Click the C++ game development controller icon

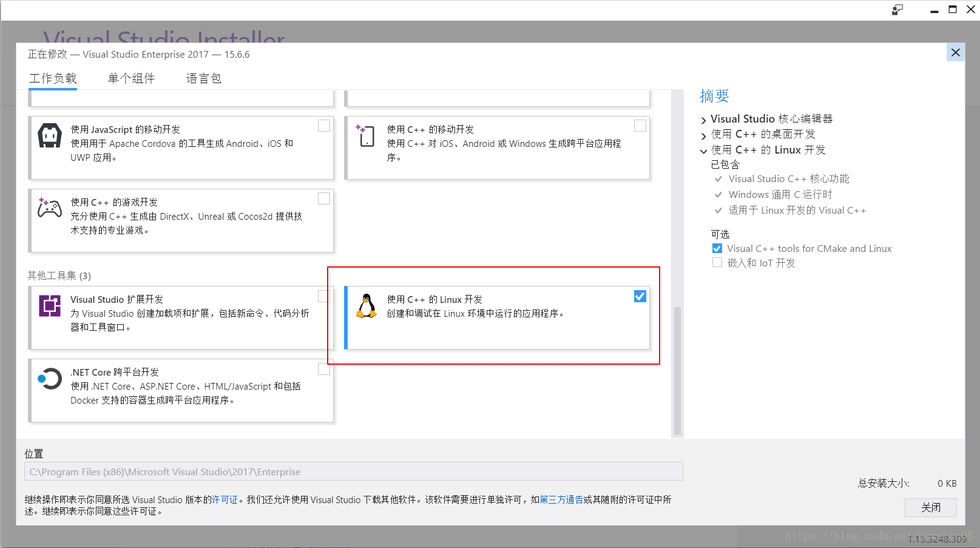[x=49, y=208]
